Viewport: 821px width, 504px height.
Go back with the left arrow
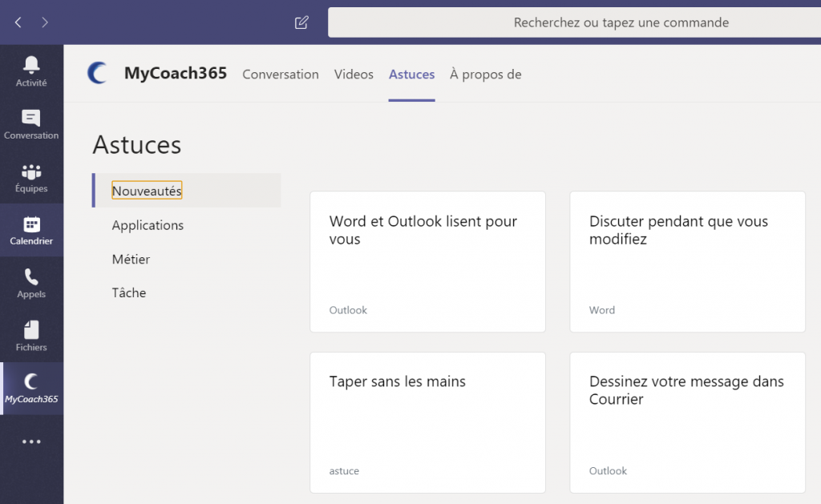(x=18, y=22)
